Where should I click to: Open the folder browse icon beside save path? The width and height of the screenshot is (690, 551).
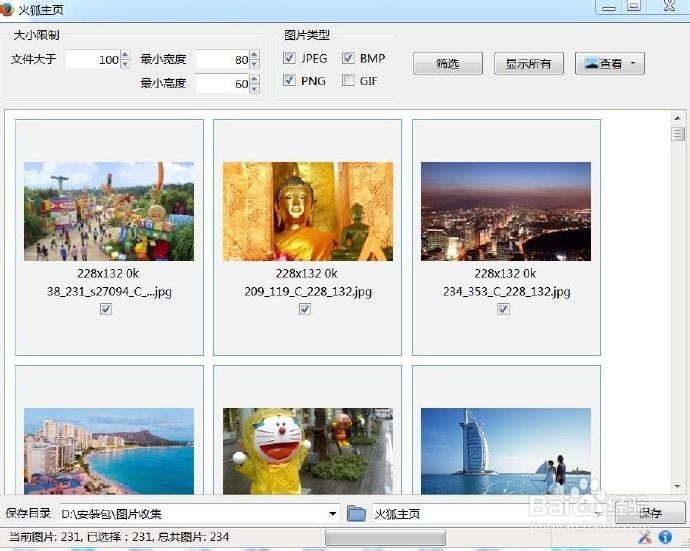356,513
